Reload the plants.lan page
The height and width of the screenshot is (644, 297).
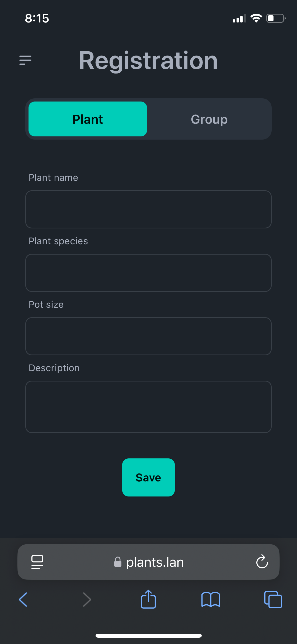click(x=262, y=562)
